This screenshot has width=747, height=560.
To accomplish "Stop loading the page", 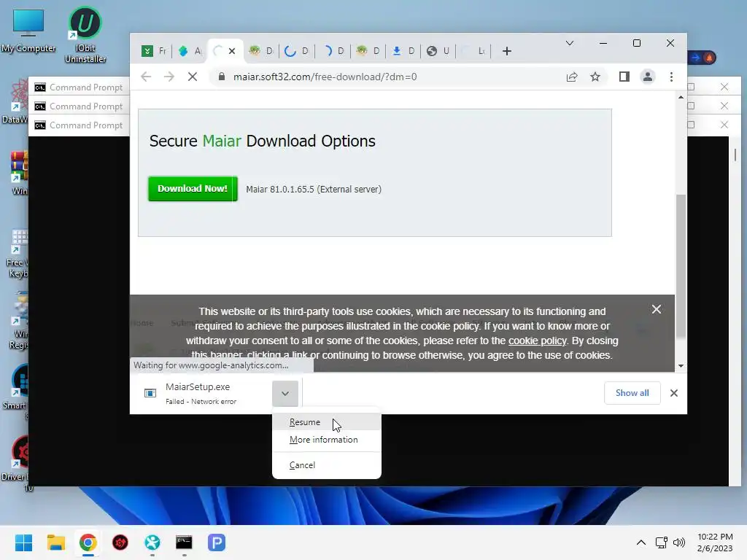I will click(193, 77).
